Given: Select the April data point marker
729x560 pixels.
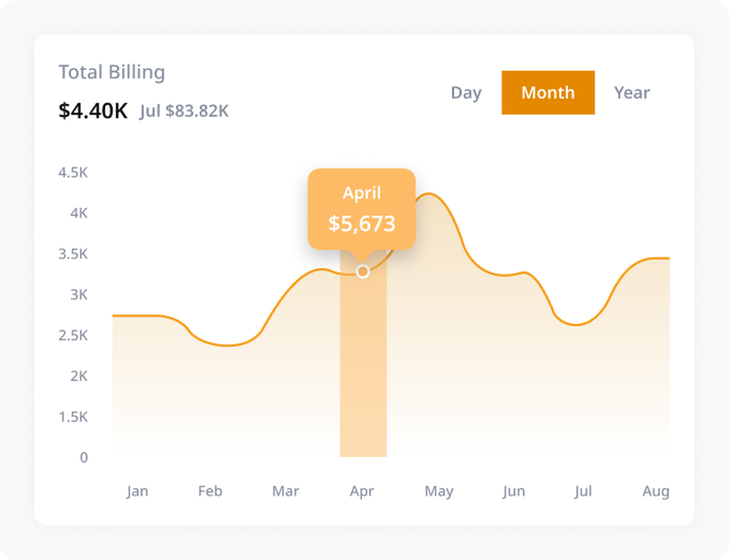Looking at the screenshot, I should 363,270.
